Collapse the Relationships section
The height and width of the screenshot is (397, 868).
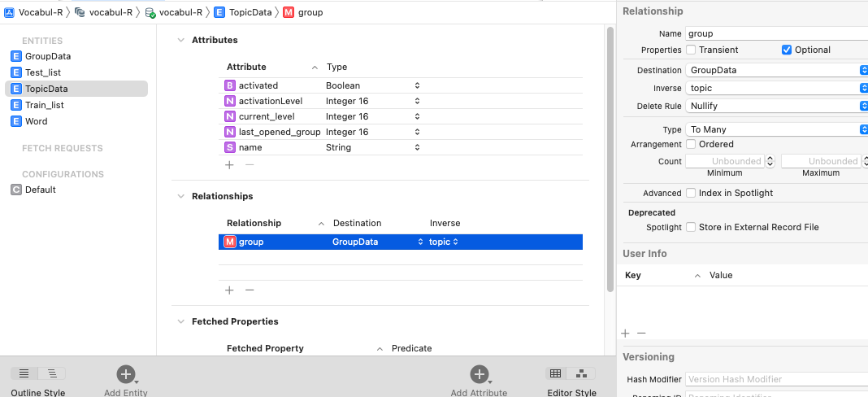[x=180, y=196]
